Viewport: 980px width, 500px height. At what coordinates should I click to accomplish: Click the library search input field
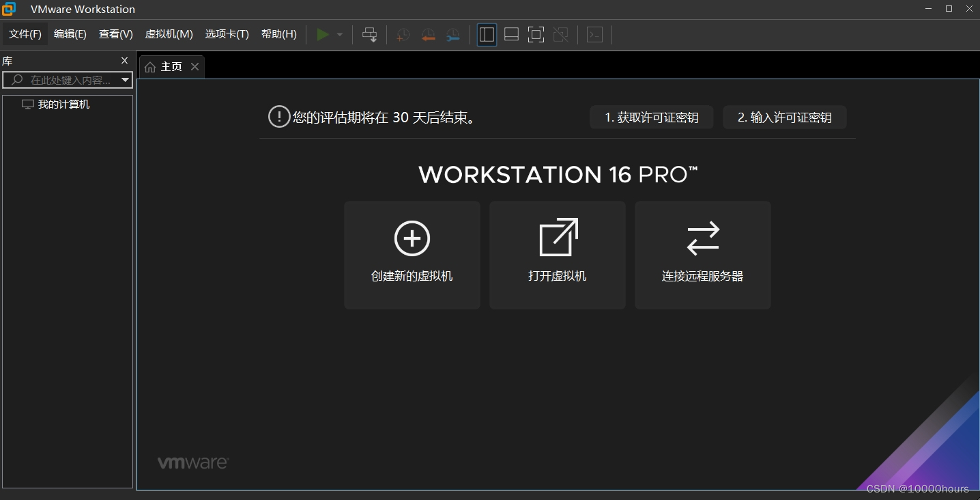point(67,80)
